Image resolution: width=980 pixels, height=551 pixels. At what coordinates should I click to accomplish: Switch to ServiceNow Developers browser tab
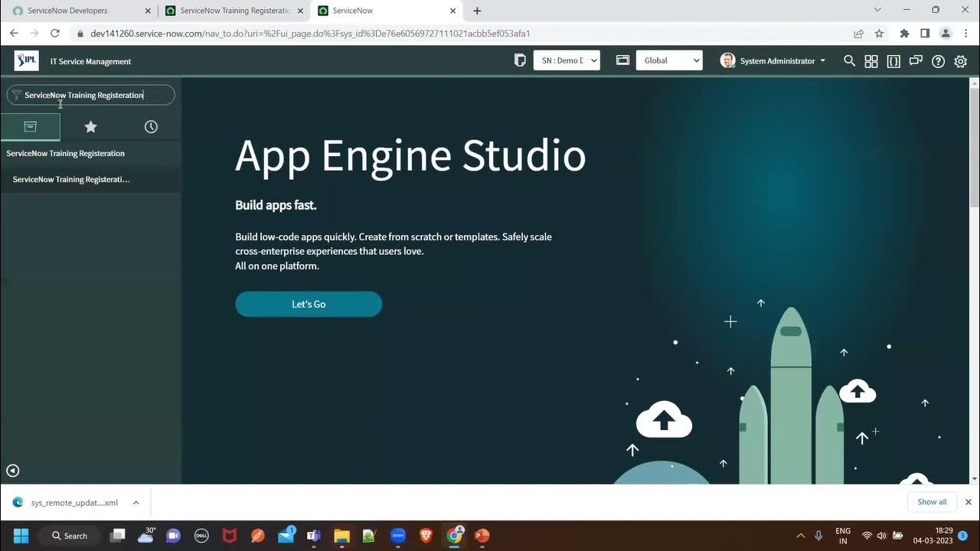(x=80, y=11)
